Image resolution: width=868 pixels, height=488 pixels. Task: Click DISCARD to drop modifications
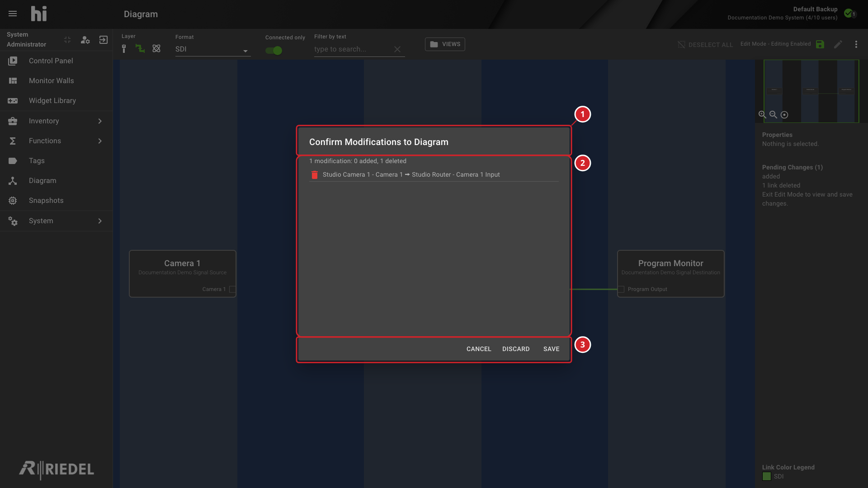click(x=516, y=349)
